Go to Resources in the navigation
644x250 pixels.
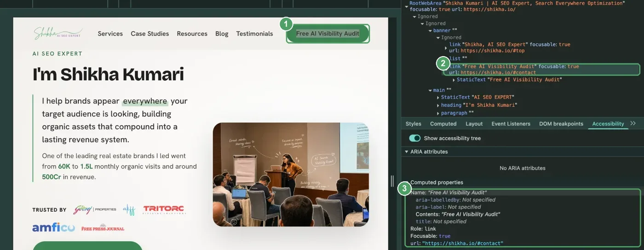point(192,34)
